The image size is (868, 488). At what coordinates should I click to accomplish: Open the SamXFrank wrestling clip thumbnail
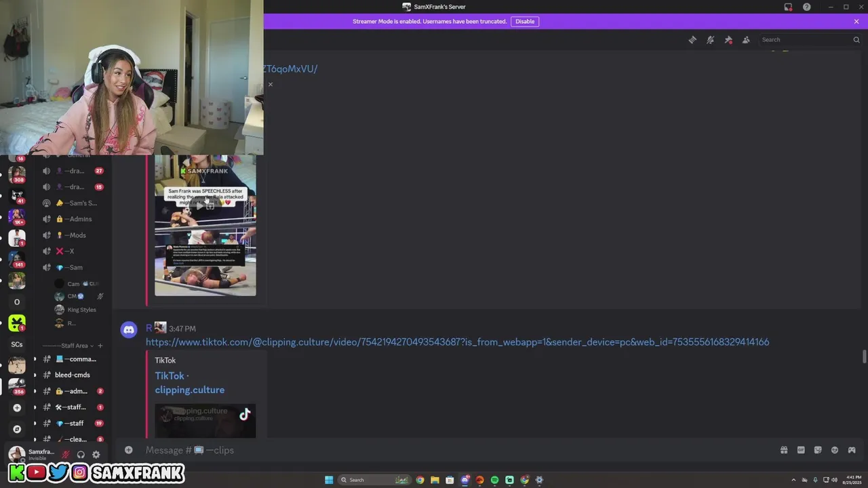(205, 225)
